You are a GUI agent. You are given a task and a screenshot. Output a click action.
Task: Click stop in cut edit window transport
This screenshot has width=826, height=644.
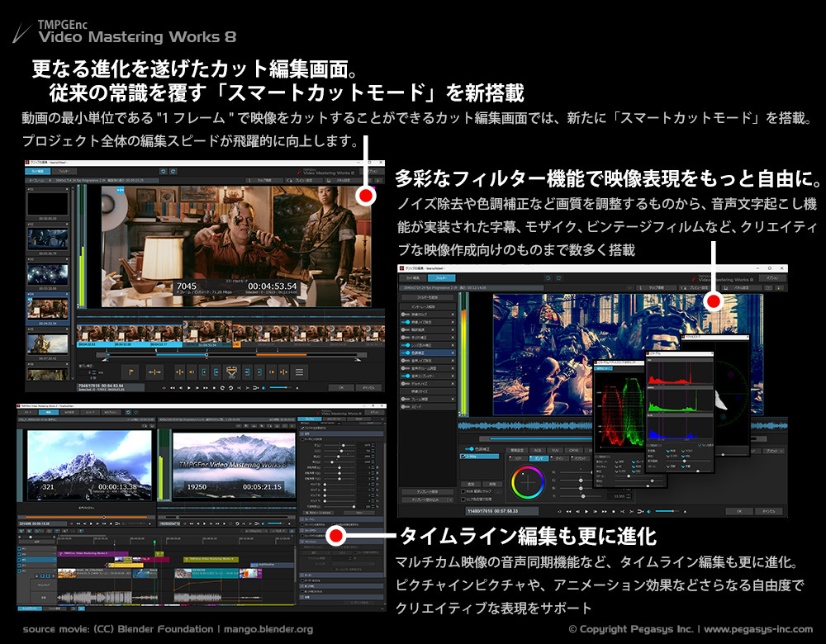pos(215,388)
